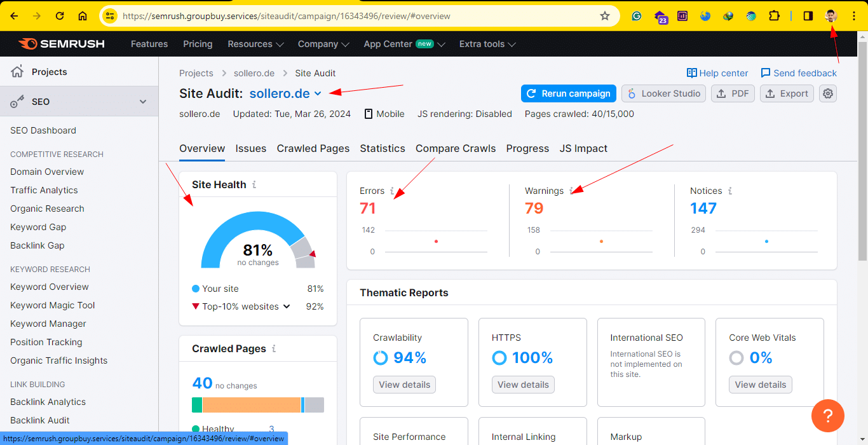
Task: Open the extensions puzzle piece icon
Action: [x=774, y=16]
